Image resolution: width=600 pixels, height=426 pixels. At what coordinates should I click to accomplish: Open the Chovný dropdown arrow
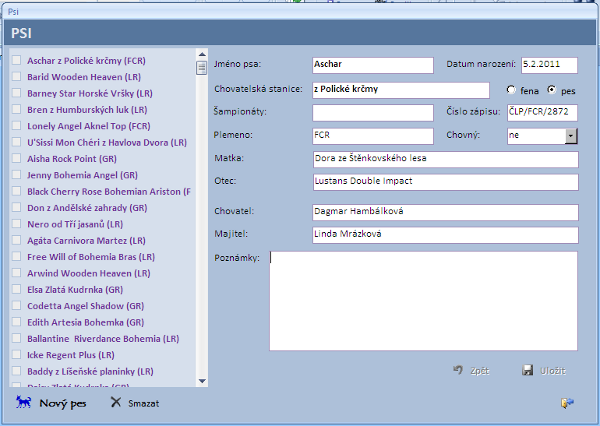click(x=571, y=136)
